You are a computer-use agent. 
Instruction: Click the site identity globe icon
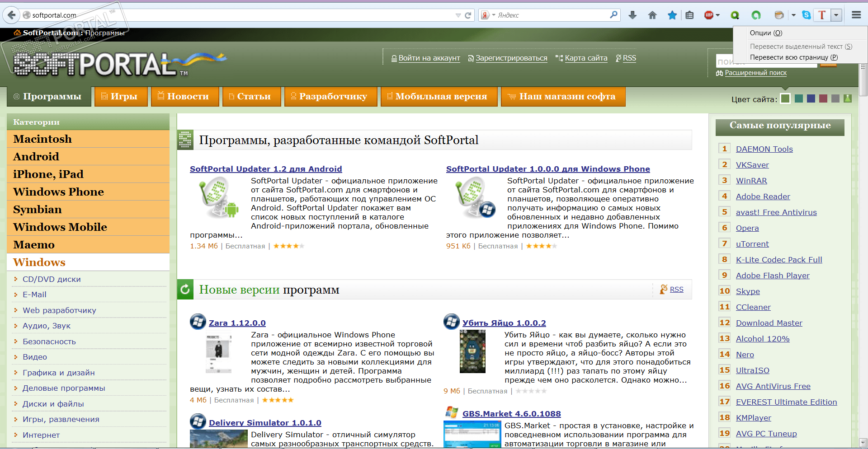coord(27,15)
